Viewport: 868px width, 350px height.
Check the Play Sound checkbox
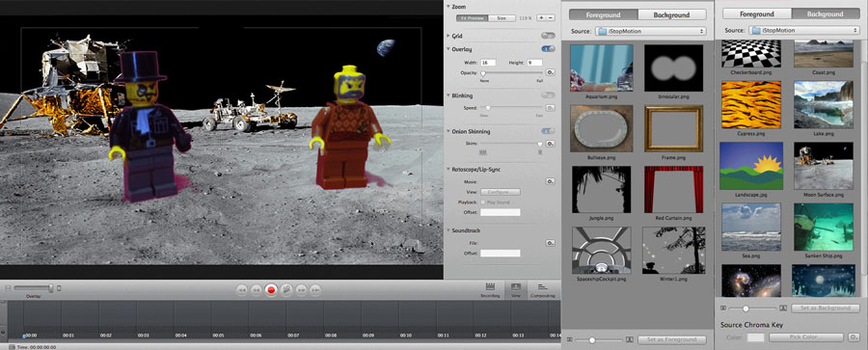(x=482, y=202)
